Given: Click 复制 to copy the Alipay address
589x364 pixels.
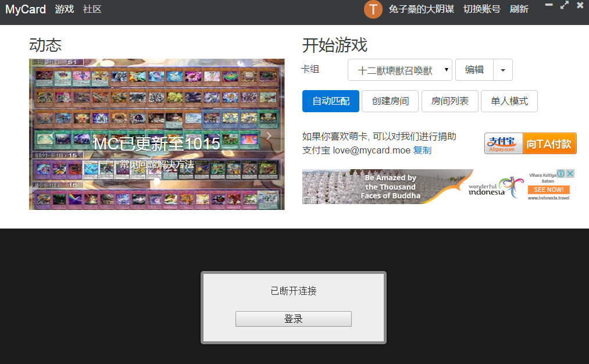Looking at the screenshot, I should 422,150.
